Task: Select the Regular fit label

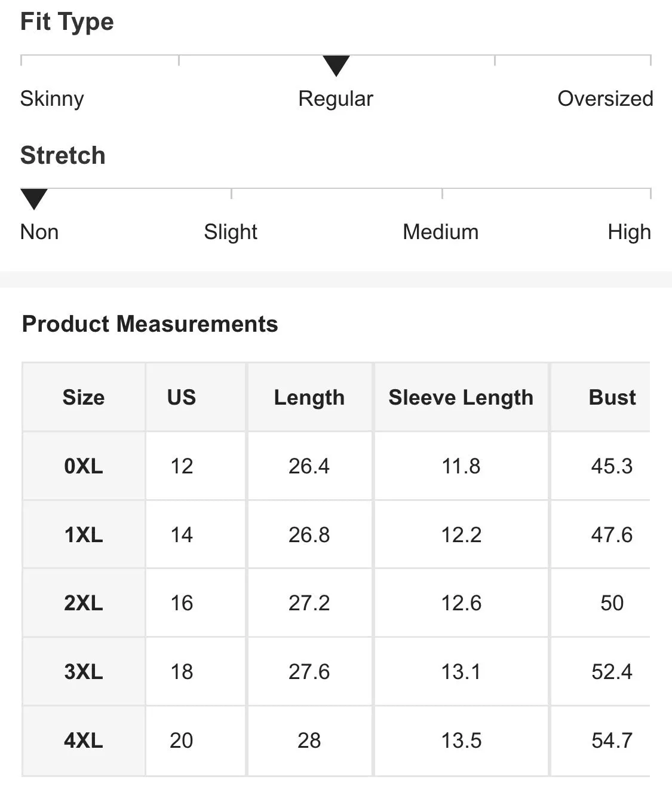Action: click(336, 99)
